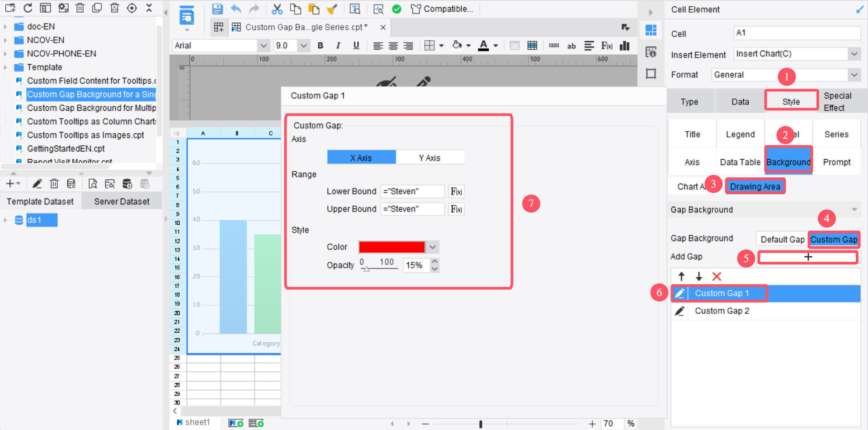The image size is (868, 430).
Task: Open Drawing Area sub-tab
Action: tap(755, 186)
